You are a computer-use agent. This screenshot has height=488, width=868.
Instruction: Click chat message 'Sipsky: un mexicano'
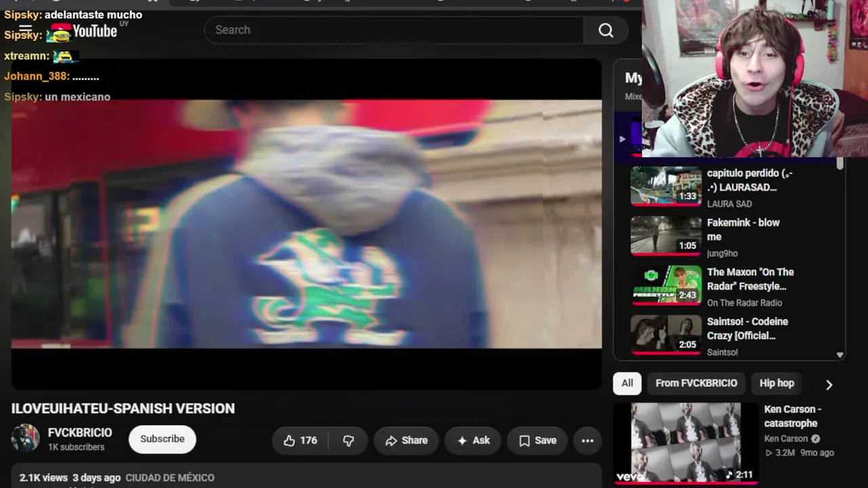[x=57, y=97]
